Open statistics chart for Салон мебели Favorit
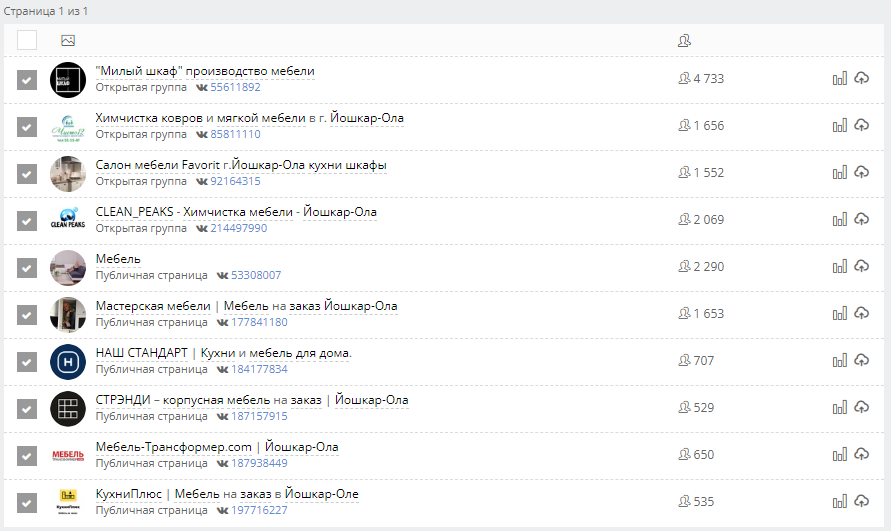 pyautogui.click(x=839, y=173)
